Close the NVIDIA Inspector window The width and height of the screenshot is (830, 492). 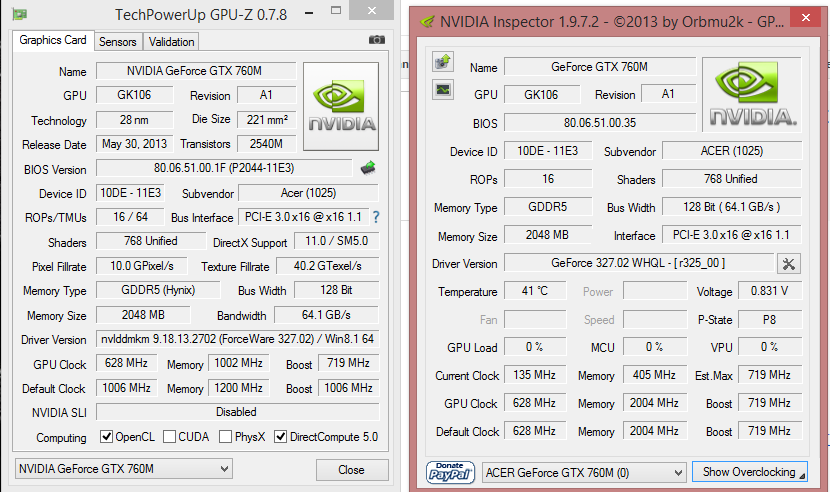pos(806,17)
